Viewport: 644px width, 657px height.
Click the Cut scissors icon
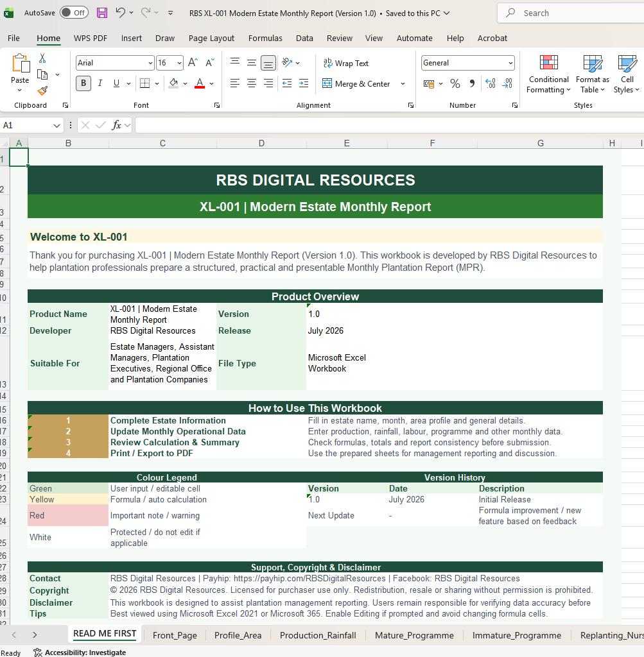coord(42,58)
